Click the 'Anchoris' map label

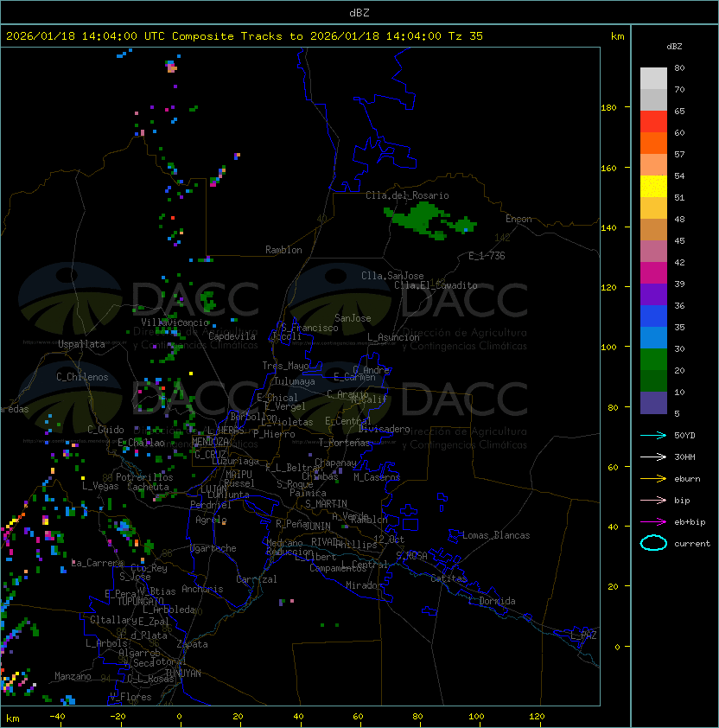202,589
